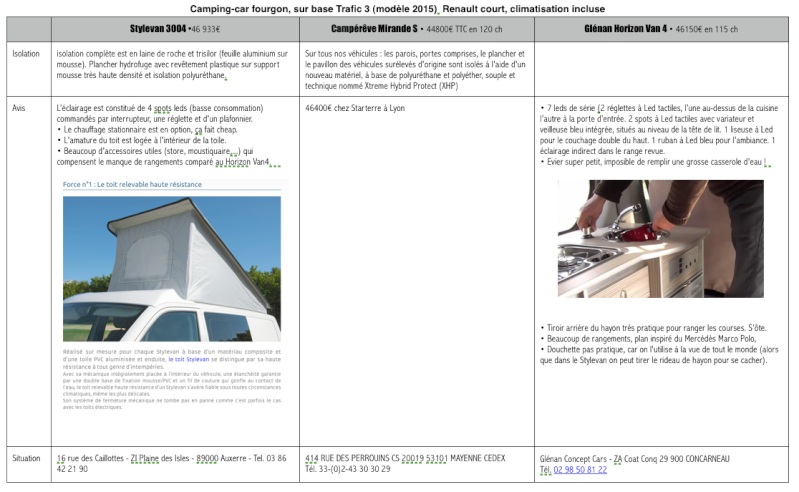The height and width of the screenshot is (492, 799).
Task: Click the 'Avis' row label
Action: pos(19,108)
